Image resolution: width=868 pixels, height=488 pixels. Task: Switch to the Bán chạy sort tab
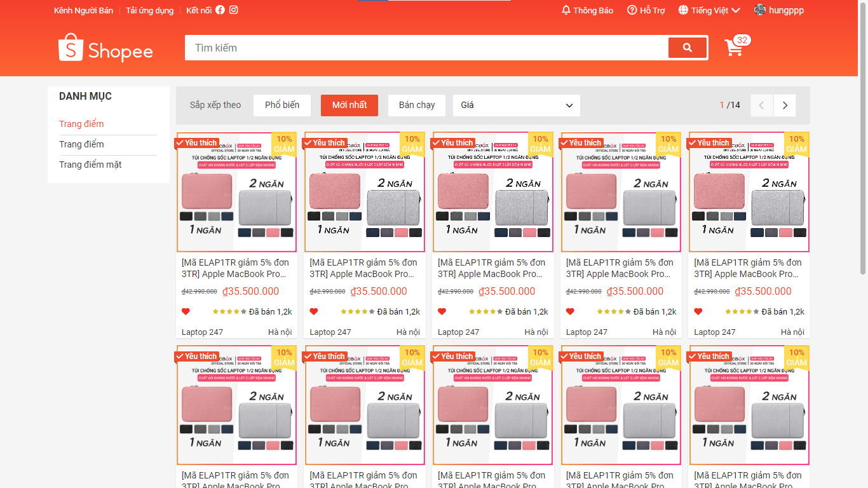pyautogui.click(x=416, y=105)
